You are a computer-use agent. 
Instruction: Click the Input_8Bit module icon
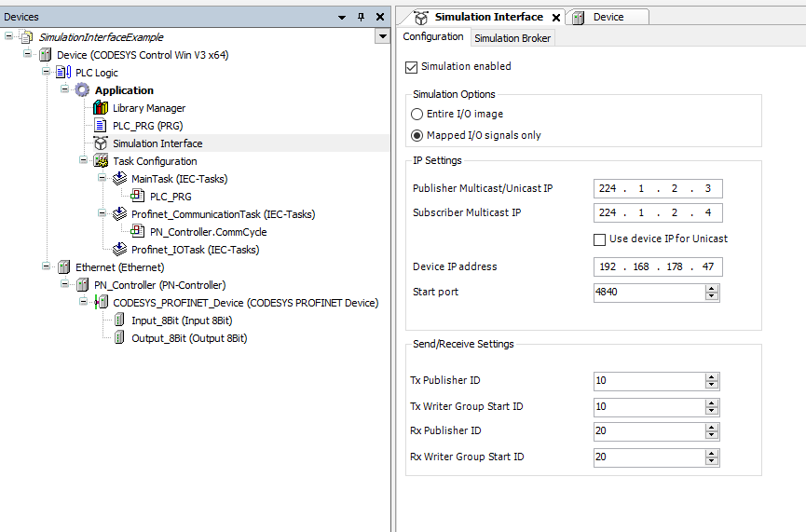click(119, 321)
